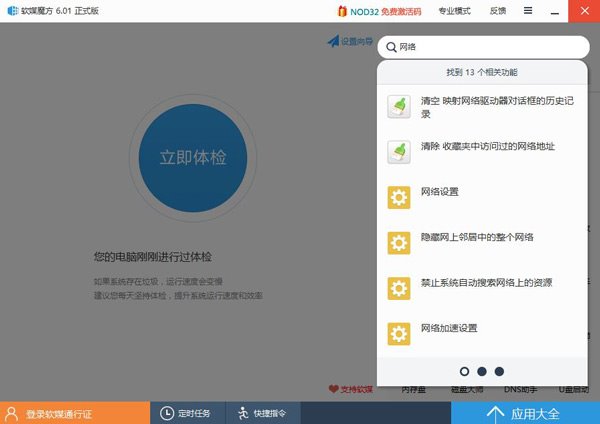Go to first page dot of results
The width and height of the screenshot is (600, 424).
point(464,371)
